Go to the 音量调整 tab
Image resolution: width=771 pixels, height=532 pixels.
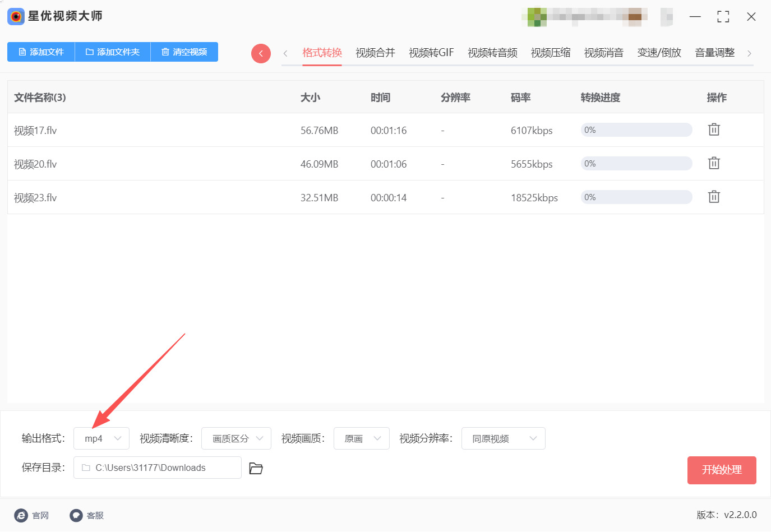[x=714, y=53]
